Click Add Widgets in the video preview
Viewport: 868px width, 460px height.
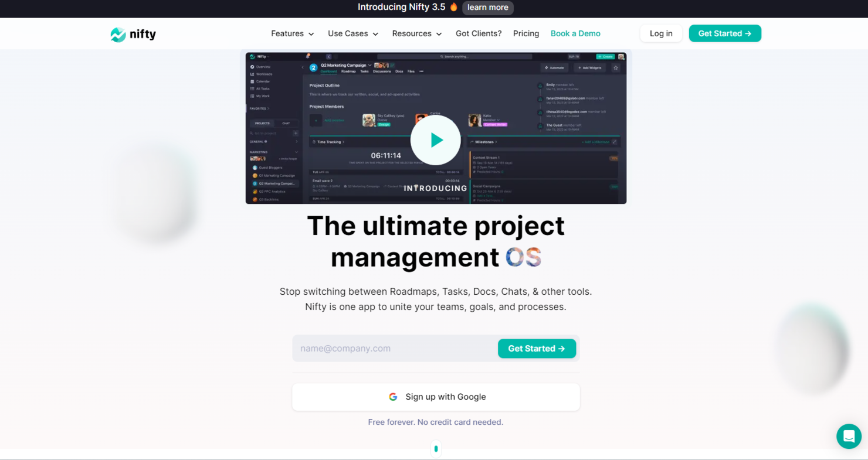coord(589,68)
